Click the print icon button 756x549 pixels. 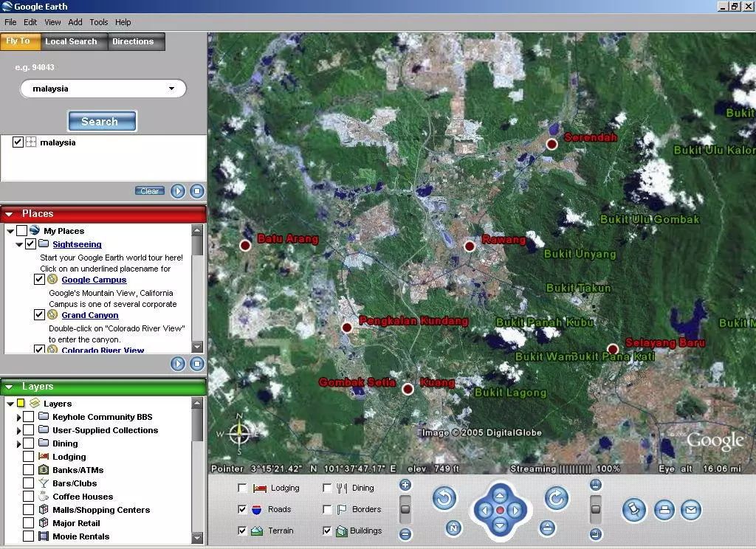(664, 509)
